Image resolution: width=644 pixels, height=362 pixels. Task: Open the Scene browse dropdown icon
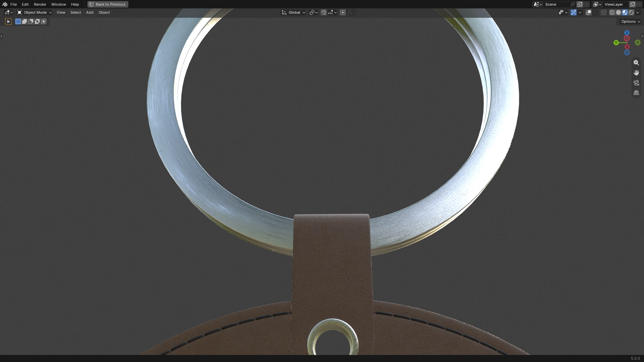point(538,4)
